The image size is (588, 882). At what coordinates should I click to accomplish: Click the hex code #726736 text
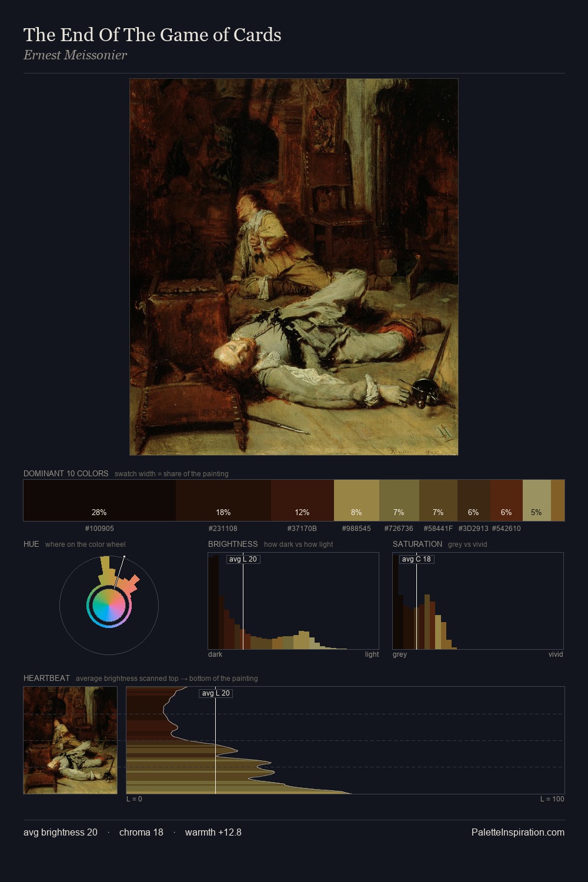(x=399, y=529)
